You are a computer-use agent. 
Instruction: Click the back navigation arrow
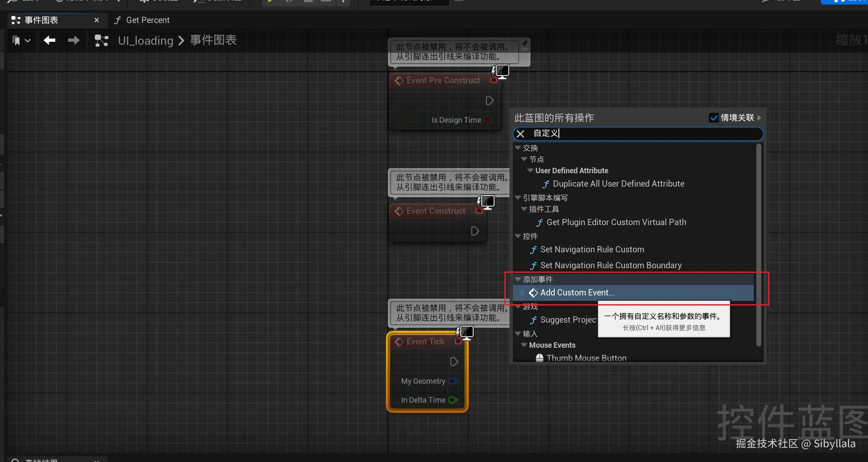pyautogui.click(x=49, y=40)
